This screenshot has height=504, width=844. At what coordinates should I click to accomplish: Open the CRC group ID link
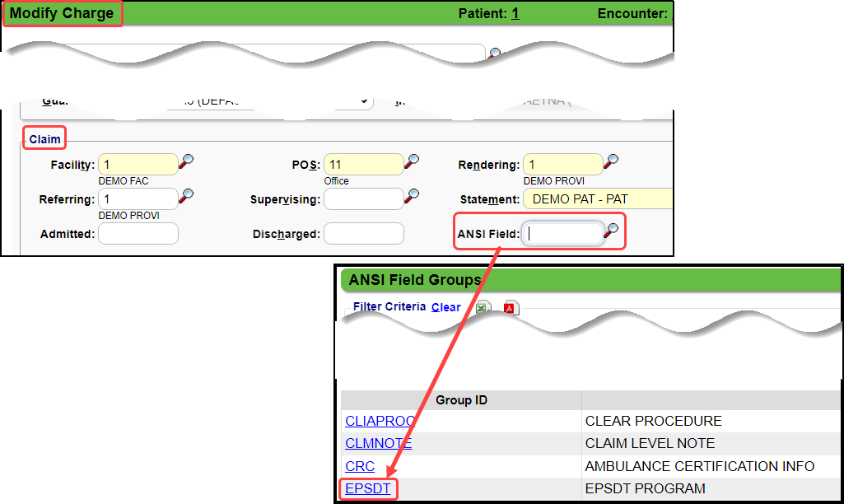360,466
